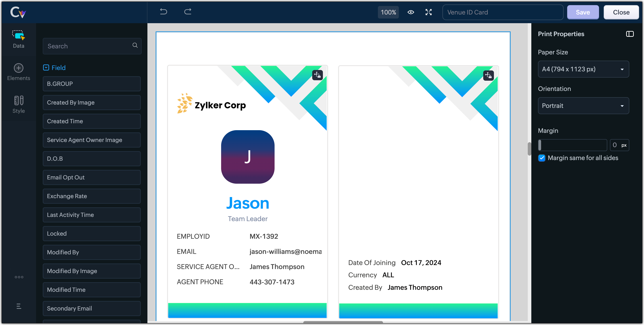Collapse the Field section toggle
Screen dimensions: 644x325
46,68
